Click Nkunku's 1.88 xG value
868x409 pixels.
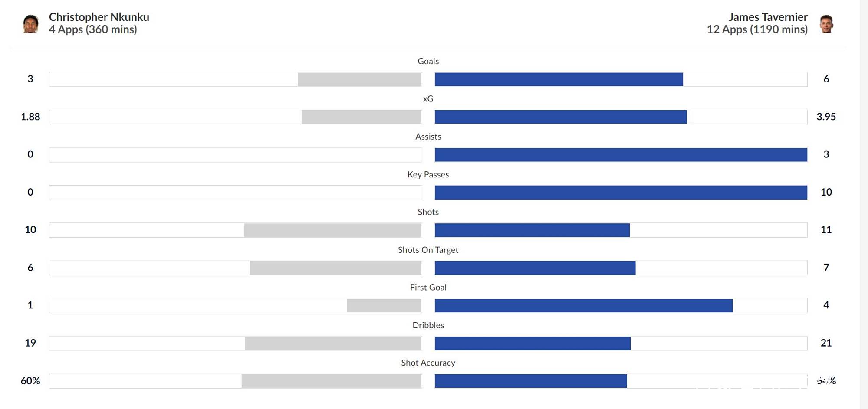[x=30, y=117]
